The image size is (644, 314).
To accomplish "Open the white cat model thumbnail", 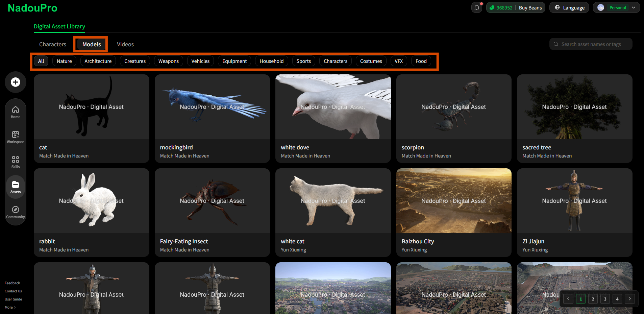I will coord(333,201).
